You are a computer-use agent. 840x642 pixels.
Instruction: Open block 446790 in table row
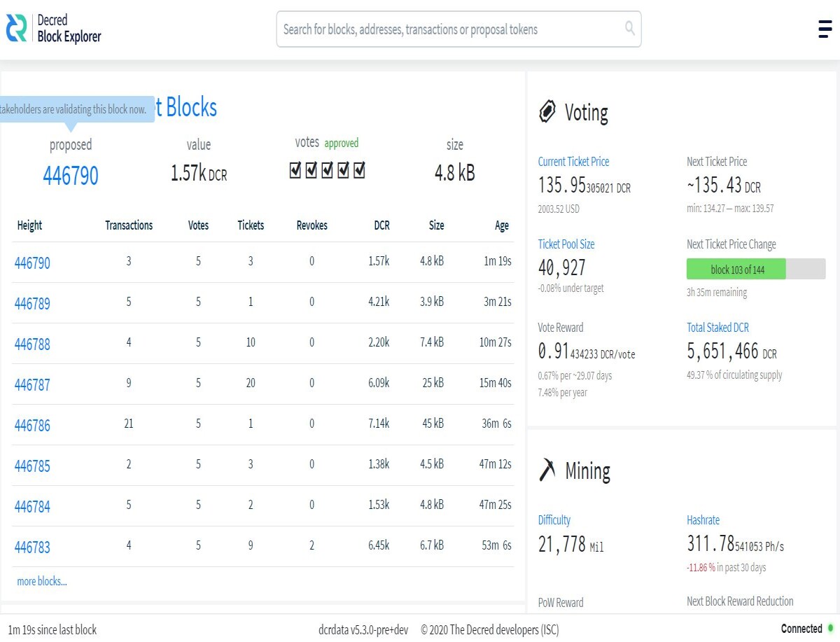pos(32,263)
